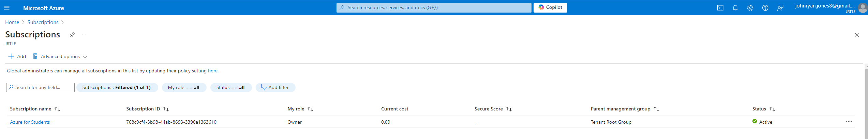This screenshot has height=139, width=868.
Task: Click the Add filter button
Action: [x=275, y=88]
